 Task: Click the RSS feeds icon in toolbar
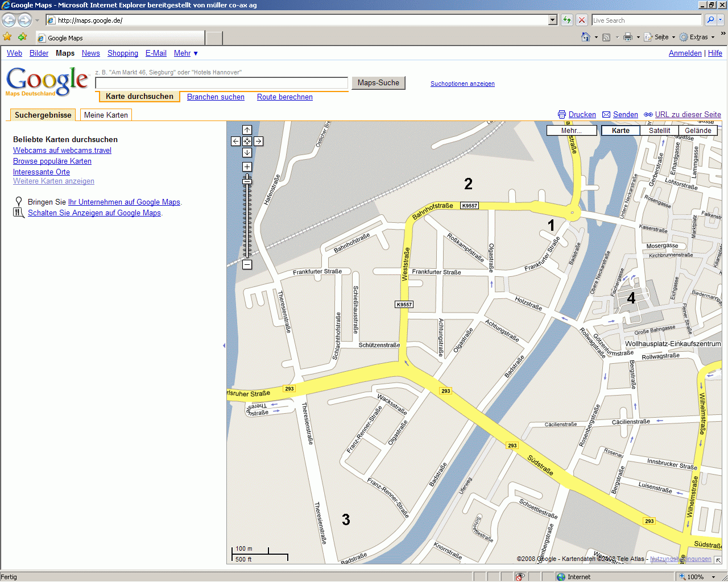(606, 37)
